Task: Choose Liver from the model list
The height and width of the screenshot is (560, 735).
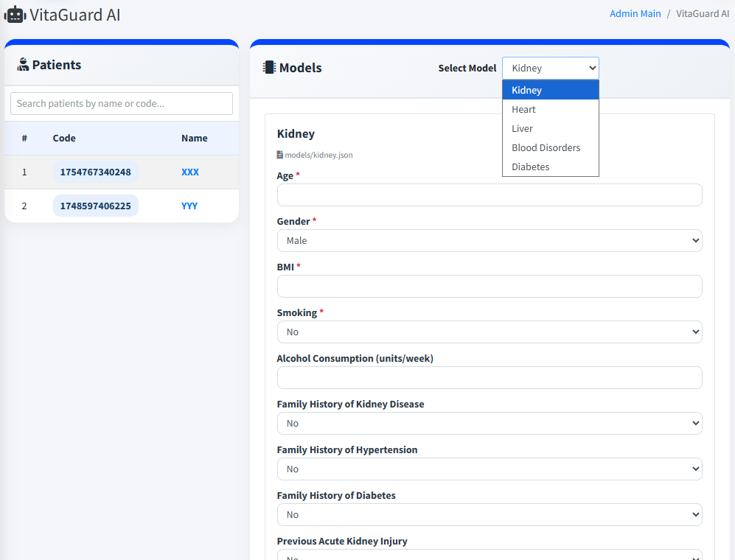Action: pos(522,128)
